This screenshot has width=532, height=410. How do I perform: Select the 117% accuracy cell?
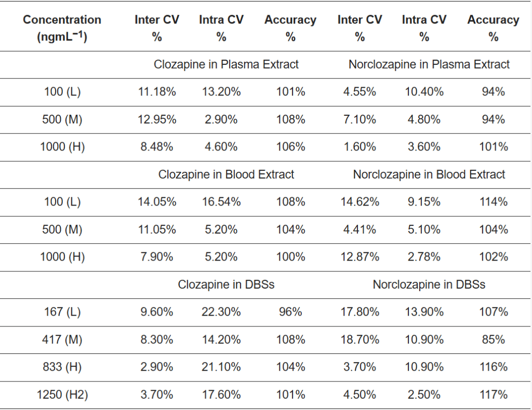point(493,394)
